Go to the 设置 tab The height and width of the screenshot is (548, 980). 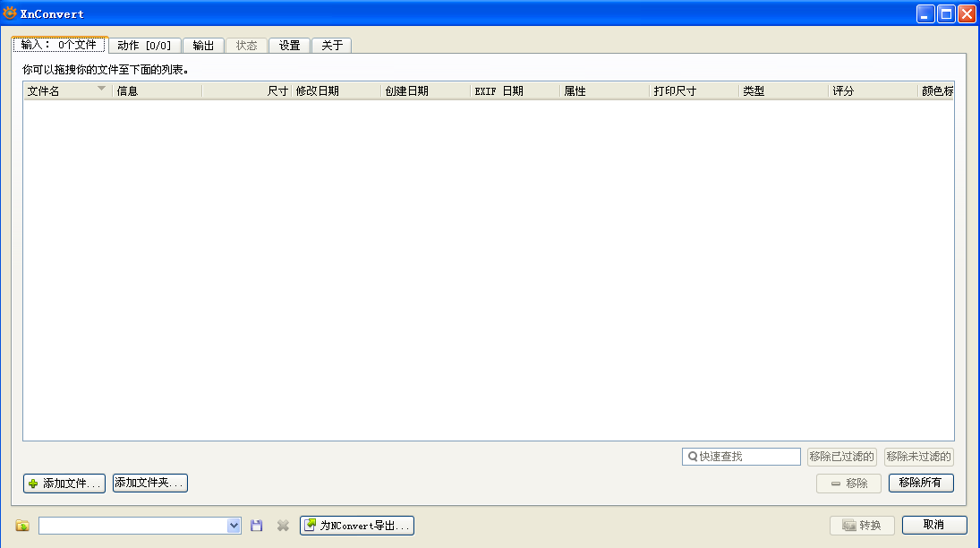pos(289,46)
